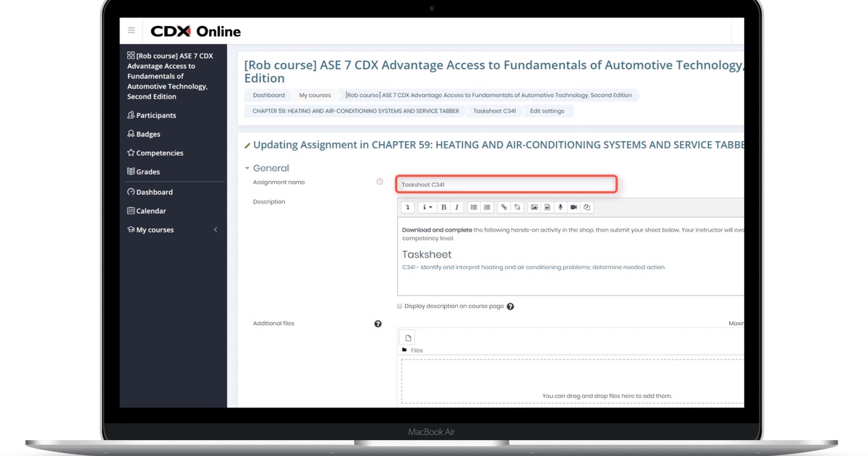Show more editor toolbar buttons
This screenshot has width=868, height=456.
click(x=408, y=208)
